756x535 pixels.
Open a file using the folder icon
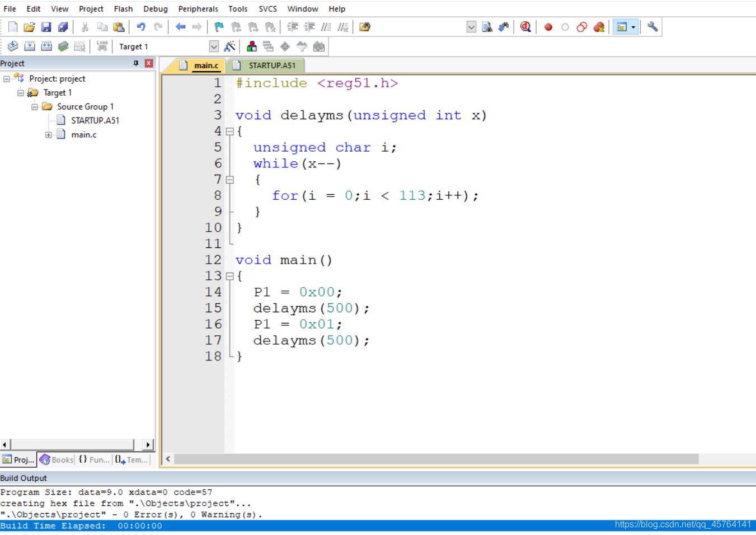coord(30,27)
